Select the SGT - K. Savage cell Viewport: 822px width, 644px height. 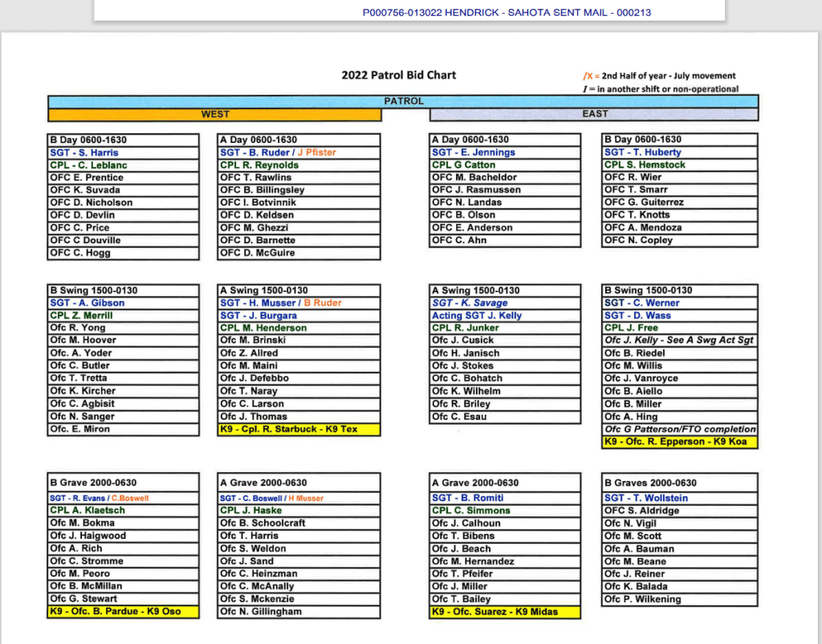pos(505,303)
